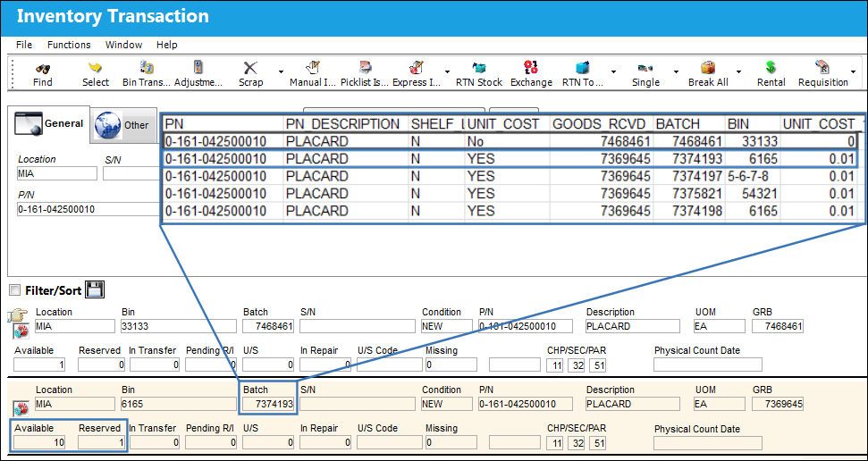
Task: Click the BATCH column header
Action: coord(688,124)
